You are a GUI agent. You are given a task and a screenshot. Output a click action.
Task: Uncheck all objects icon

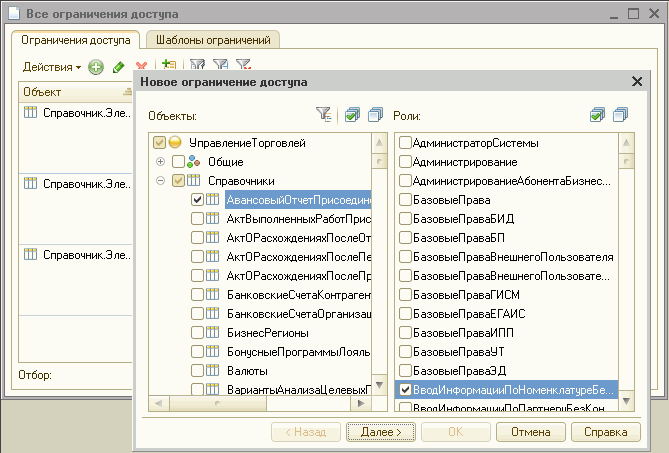pos(375,115)
